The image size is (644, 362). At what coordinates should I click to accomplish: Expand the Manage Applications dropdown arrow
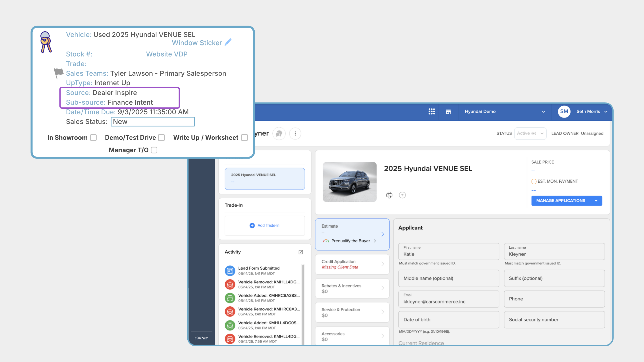(x=596, y=201)
